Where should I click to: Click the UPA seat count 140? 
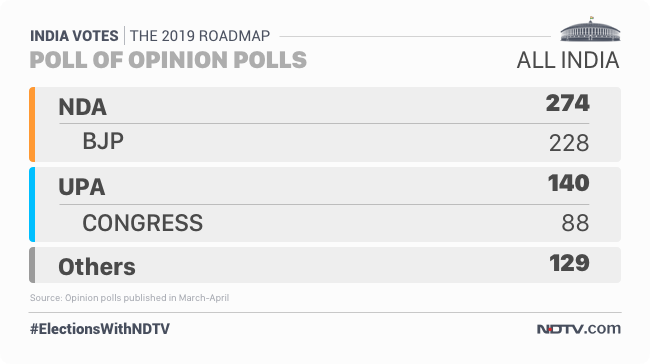pos(568,183)
